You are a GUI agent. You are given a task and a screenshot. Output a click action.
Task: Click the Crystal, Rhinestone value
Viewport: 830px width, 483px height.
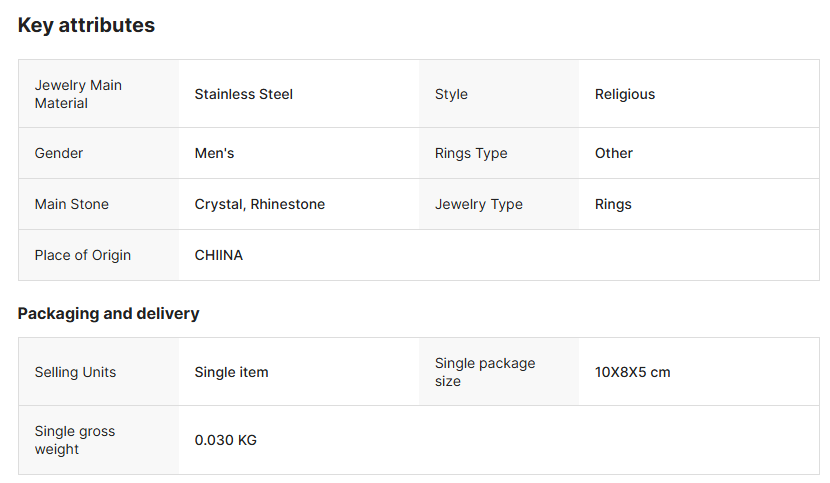point(260,204)
